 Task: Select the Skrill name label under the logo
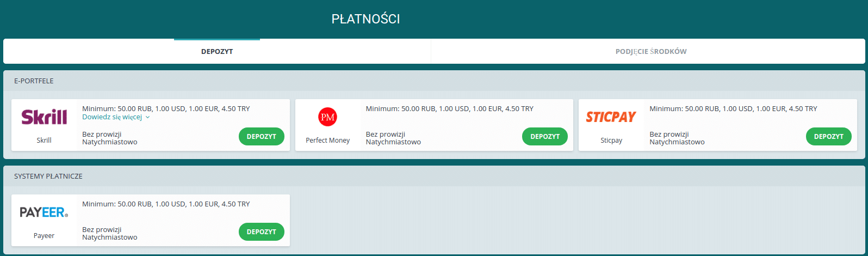point(44,140)
